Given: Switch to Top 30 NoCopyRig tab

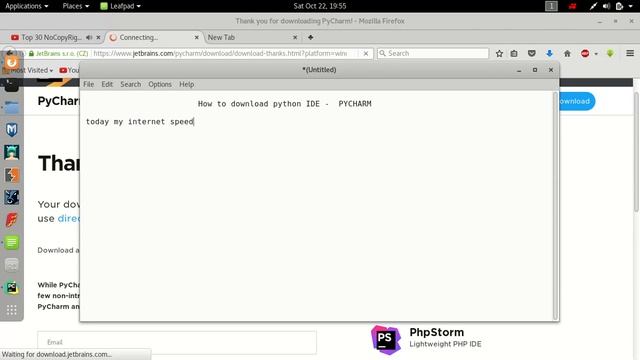Looking at the screenshot, I should pyautogui.click(x=51, y=37).
